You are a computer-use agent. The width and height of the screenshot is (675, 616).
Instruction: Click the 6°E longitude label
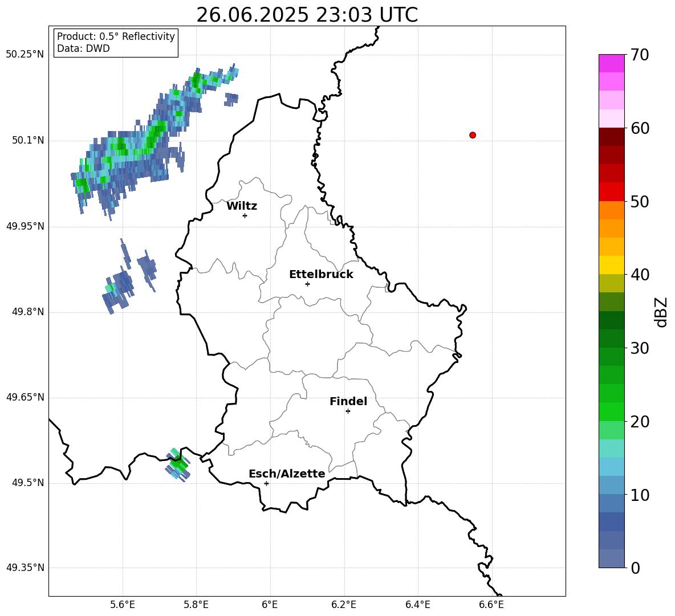270,605
